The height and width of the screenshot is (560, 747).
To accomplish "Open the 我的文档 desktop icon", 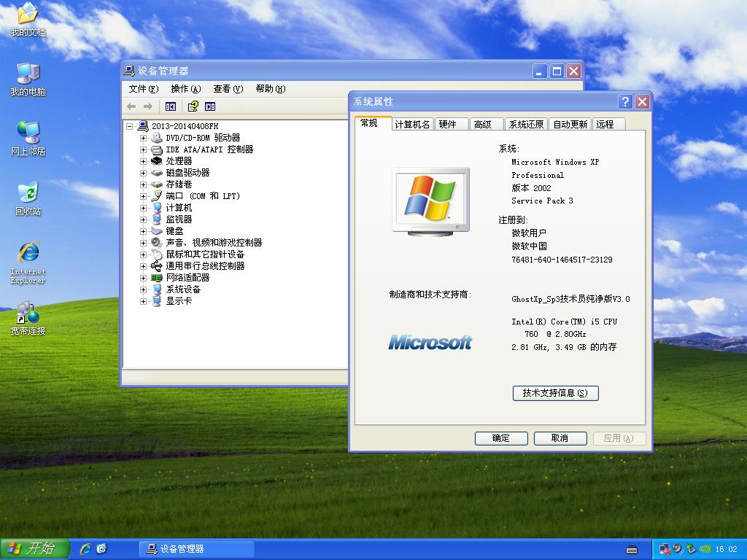I will [28, 20].
